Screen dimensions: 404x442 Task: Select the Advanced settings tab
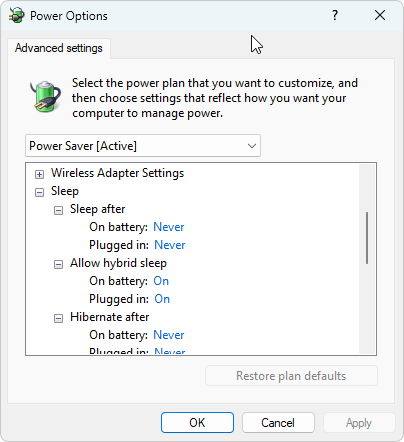point(59,48)
